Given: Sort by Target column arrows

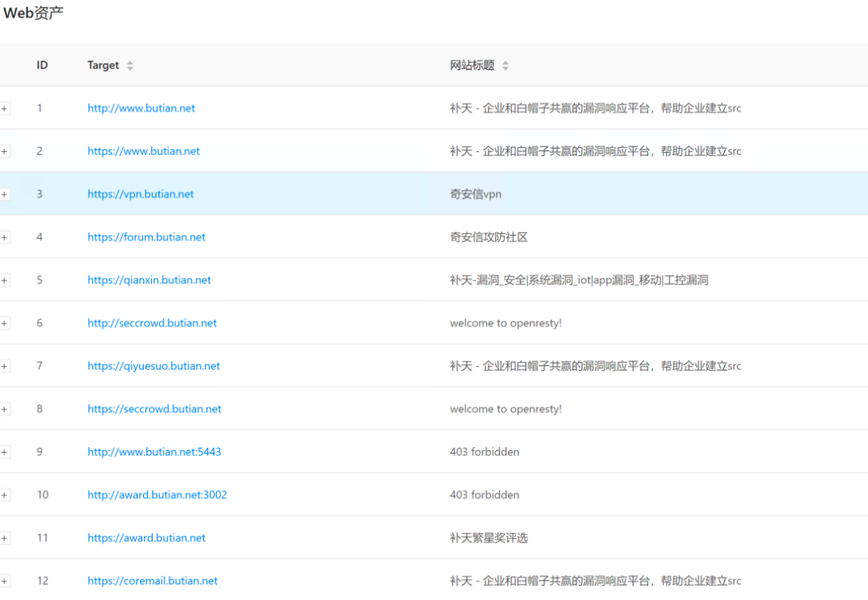Looking at the screenshot, I should click(x=130, y=65).
